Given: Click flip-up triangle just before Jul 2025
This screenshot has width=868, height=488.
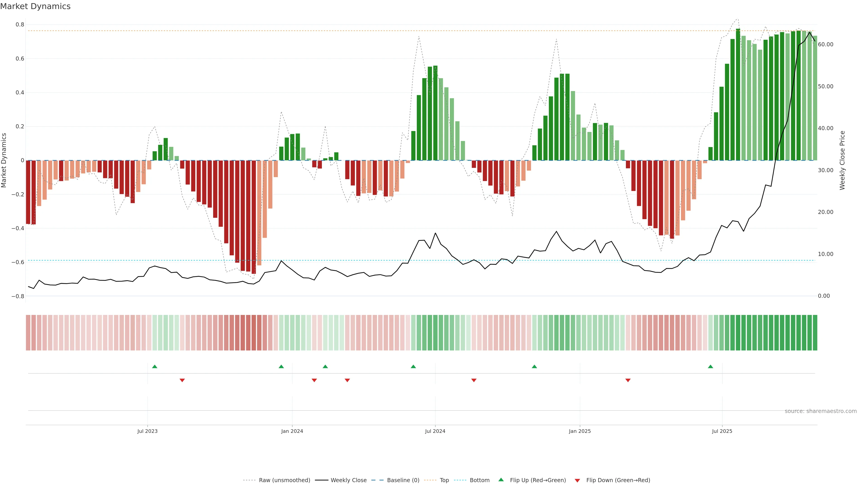Looking at the screenshot, I should coord(710,366).
